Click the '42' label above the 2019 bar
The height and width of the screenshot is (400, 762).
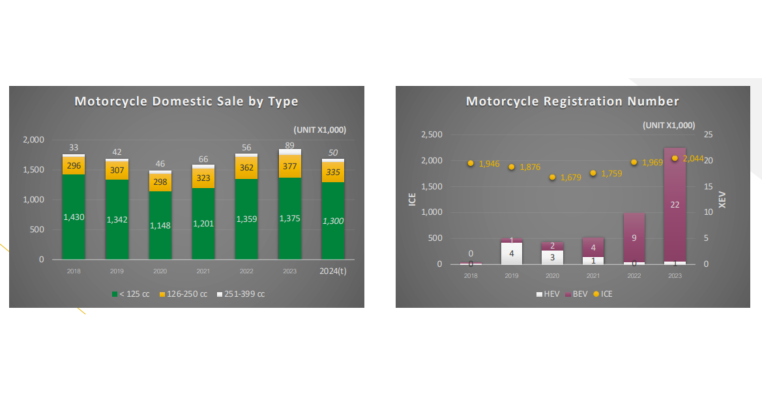tap(117, 152)
